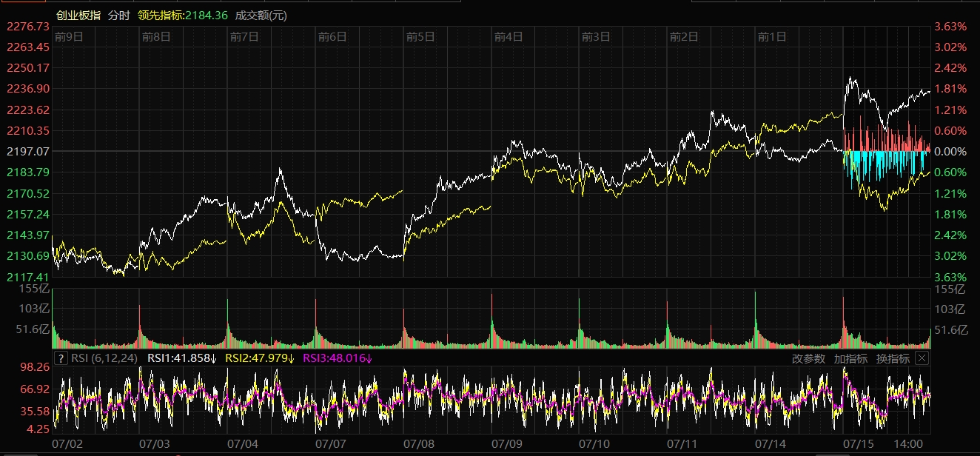Select the yellow RSI2 value label

pos(260,359)
